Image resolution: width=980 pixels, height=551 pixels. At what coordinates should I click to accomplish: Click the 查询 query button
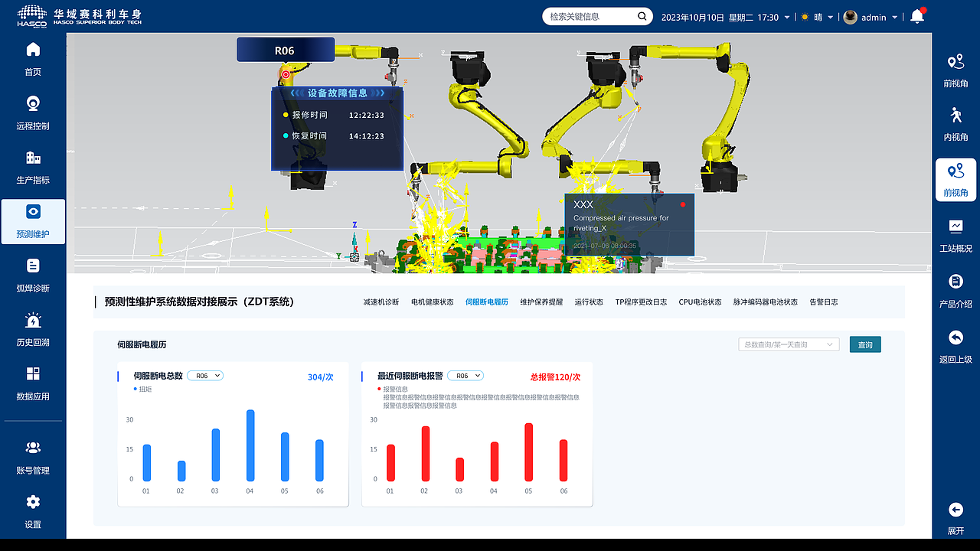(865, 344)
